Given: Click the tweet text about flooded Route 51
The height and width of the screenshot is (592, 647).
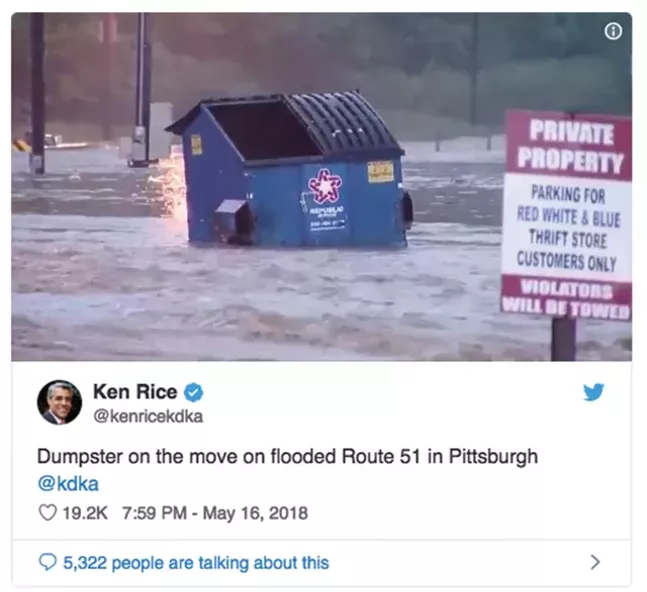Looking at the screenshot, I should (288, 456).
